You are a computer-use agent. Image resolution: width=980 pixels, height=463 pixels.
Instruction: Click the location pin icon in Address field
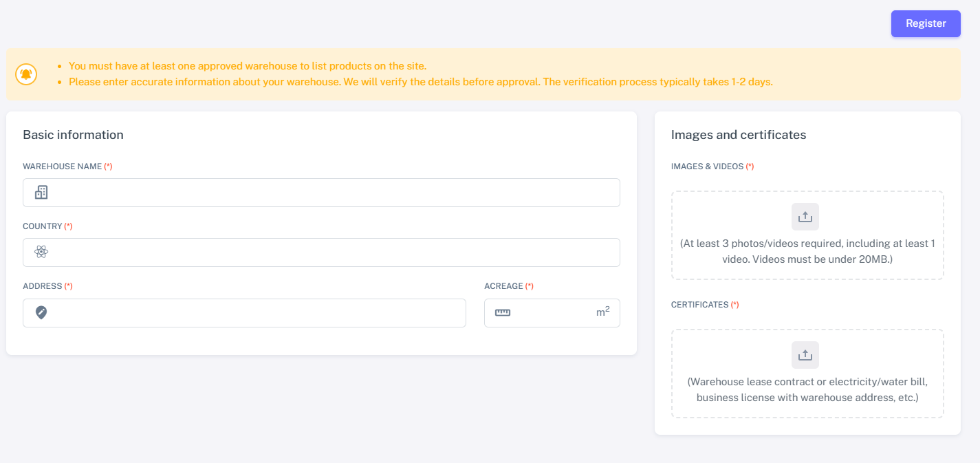point(41,313)
